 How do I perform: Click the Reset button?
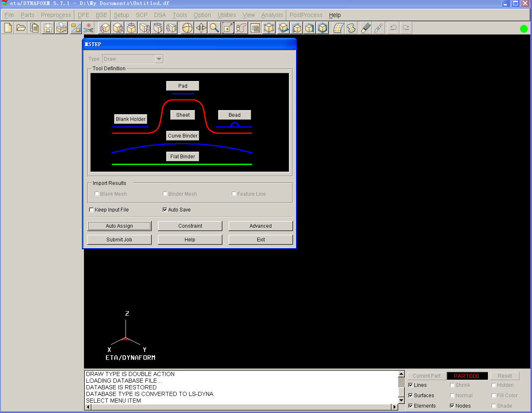505,376
